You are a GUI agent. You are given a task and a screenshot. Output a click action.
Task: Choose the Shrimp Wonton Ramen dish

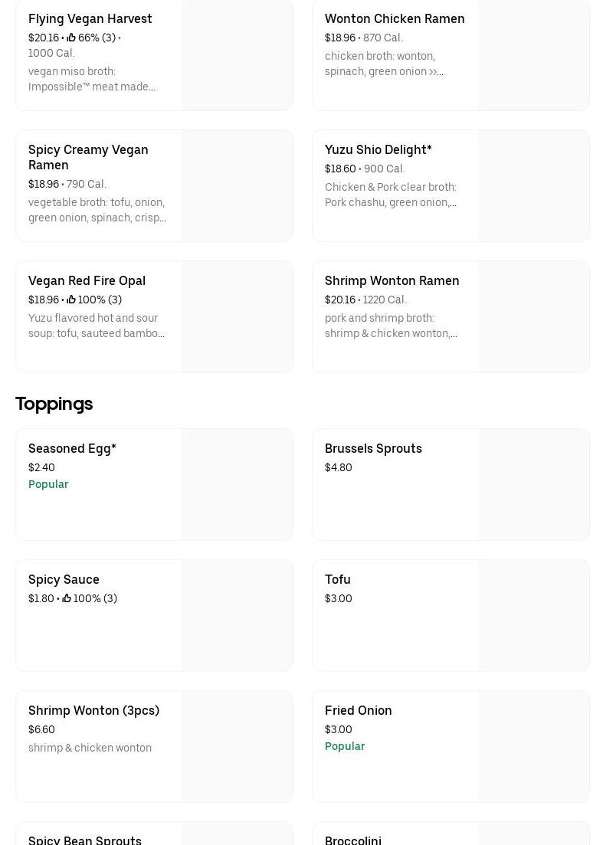(392, 280)
